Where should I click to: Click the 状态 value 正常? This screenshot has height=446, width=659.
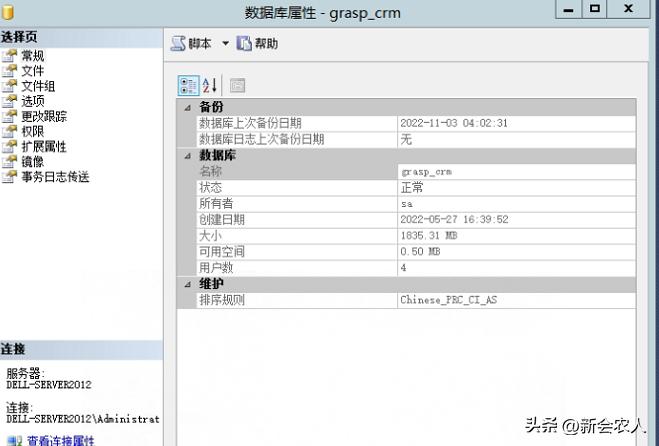pyautogui.click(x=412, y=187)
